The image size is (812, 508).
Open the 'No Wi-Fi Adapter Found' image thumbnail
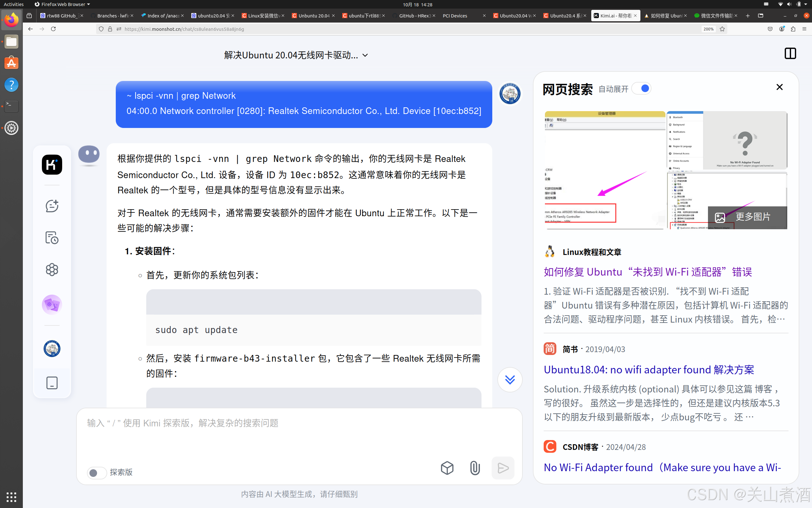(727, 140)
